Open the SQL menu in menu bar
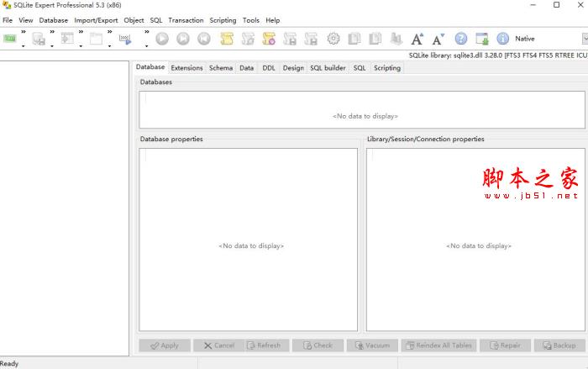The width and height of the screenshot is (588, 369). 156,20
